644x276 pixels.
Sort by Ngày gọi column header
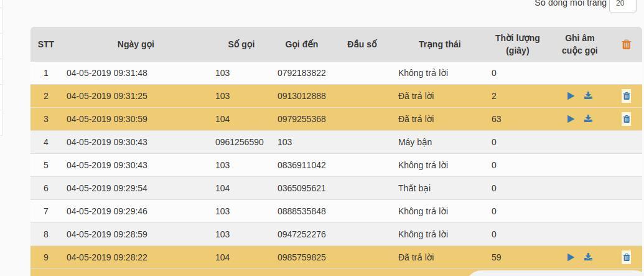tap(136, 44)
